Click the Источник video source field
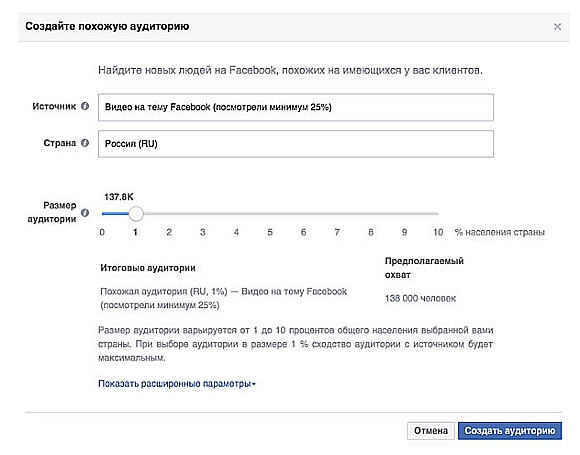This screenshot has width=580, height=455. (296, 107)
